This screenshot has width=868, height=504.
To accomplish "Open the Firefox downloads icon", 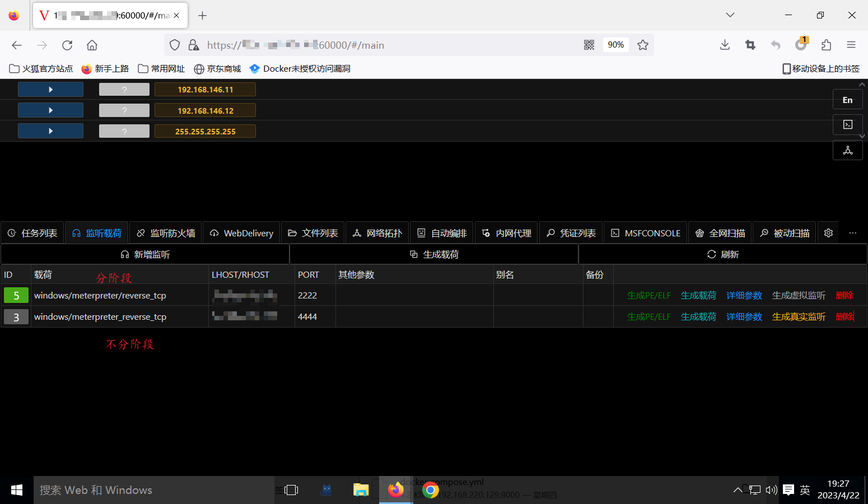I will (x=725, y=45).
